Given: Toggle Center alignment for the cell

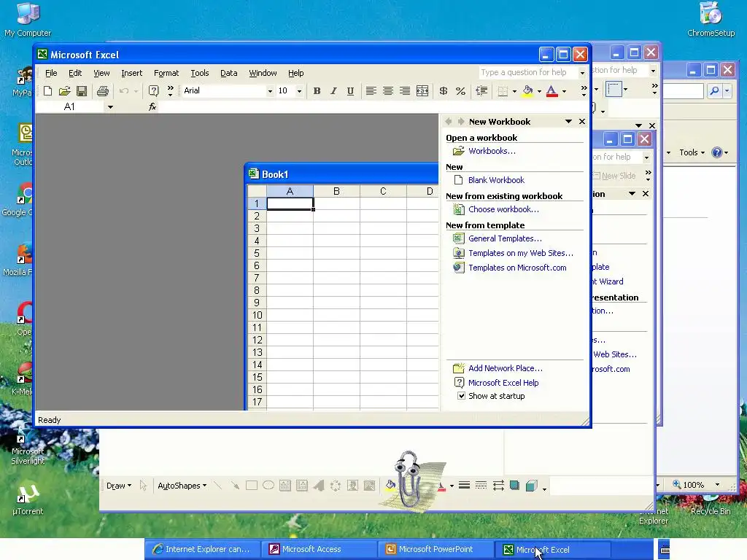Looking at the screenshot, I should coord(388,91).
